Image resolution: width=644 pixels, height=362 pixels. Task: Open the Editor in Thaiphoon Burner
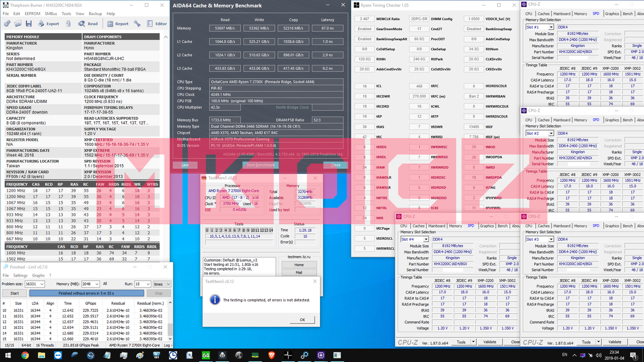pos(157,24)
